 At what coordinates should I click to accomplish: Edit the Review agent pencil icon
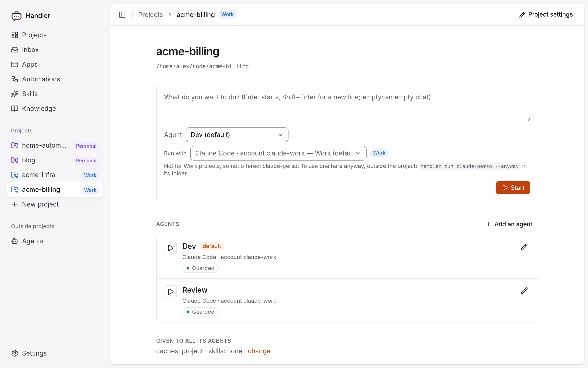tap(524, 291)
